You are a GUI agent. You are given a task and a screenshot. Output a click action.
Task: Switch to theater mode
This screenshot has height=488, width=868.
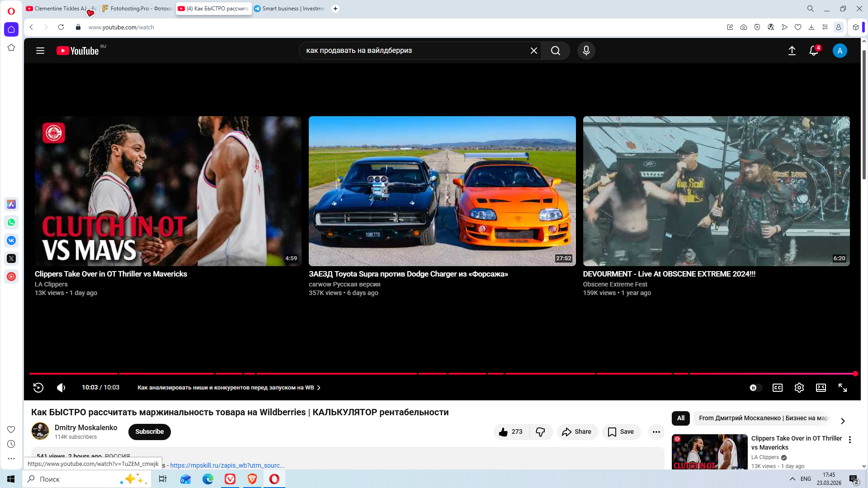pos(821,388)
